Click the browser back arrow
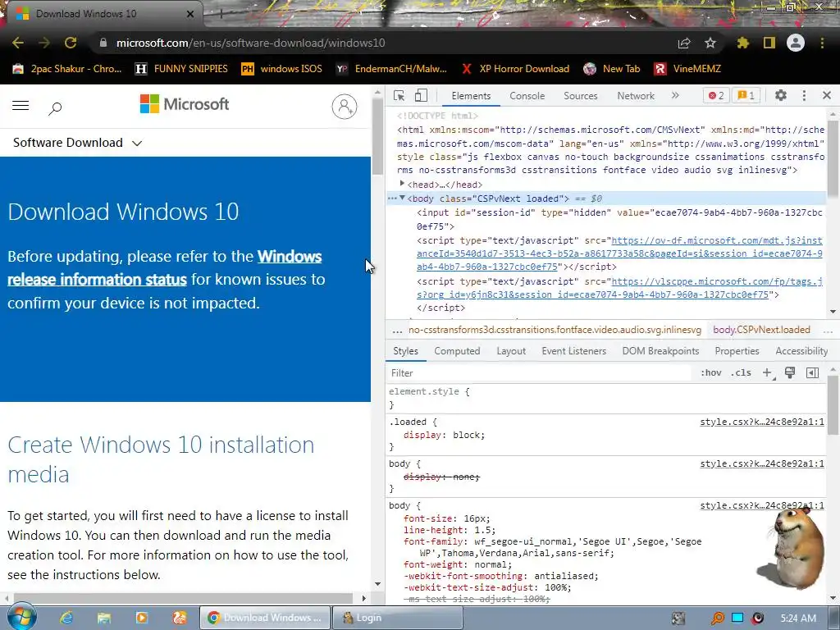This screenshot has width=840, height=630. click(18, 43)
